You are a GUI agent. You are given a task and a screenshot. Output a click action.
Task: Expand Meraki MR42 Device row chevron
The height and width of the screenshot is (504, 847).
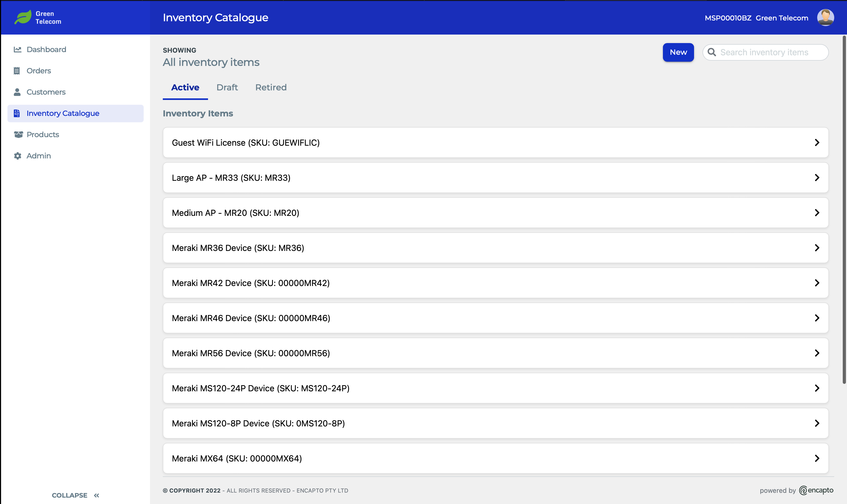coord(817,283)
